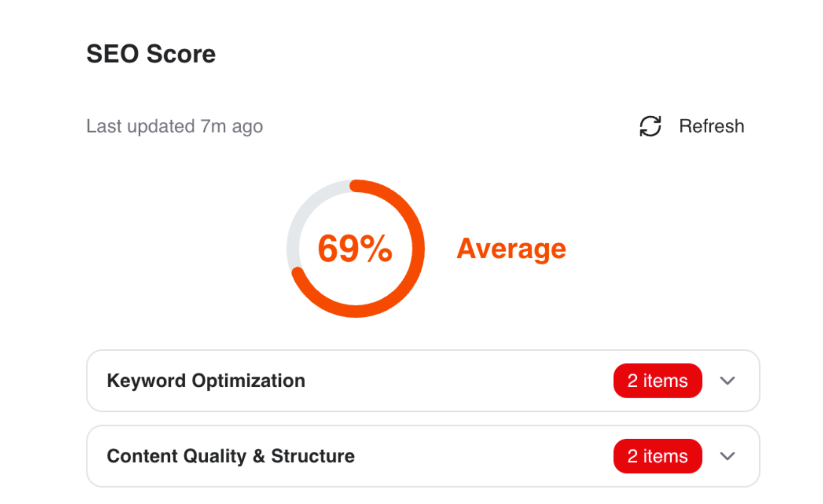Click the Content Quality red 2 items badge
This screenshot has width=823, height=504.
tap(657, 456)
